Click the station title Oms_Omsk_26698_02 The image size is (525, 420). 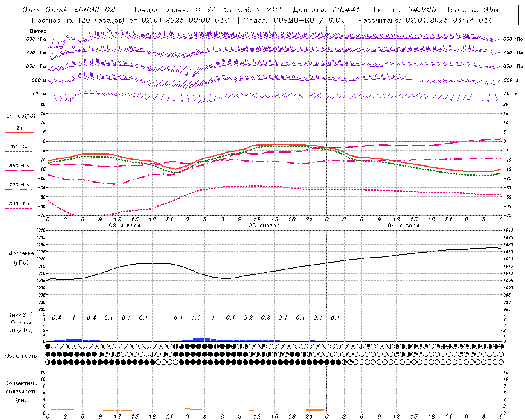pyautogui.click(x=68, y=9)
